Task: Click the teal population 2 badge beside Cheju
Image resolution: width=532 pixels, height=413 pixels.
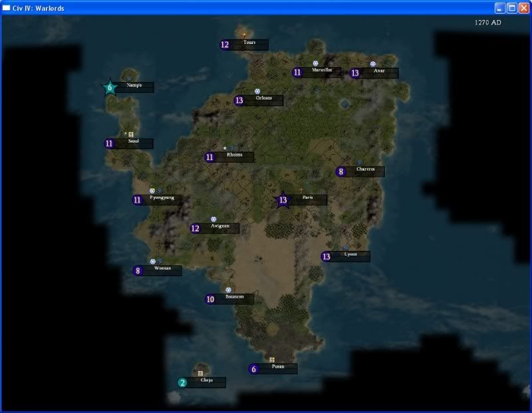Action: [x=182, y=383]
